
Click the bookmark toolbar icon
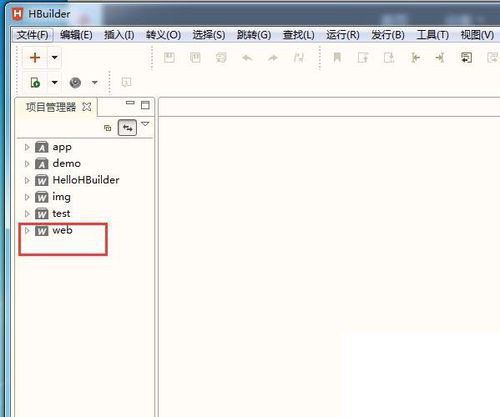(337, 58)
